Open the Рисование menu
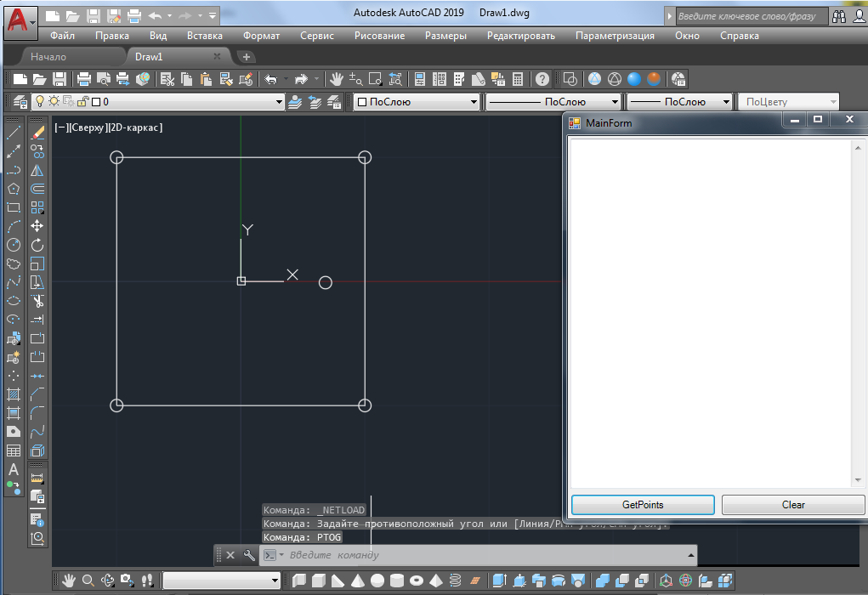Viewport: 868px width, 595px height. coord(380,36)
